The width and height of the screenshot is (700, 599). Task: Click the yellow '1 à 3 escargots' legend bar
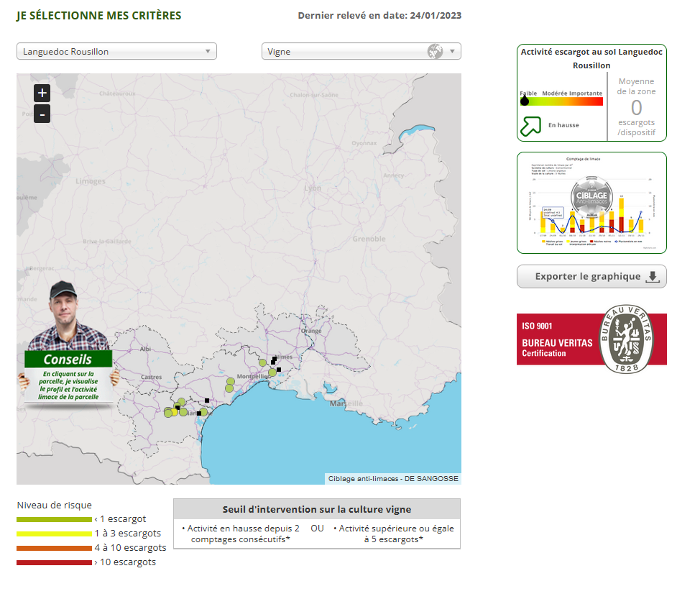pos(54,534)
